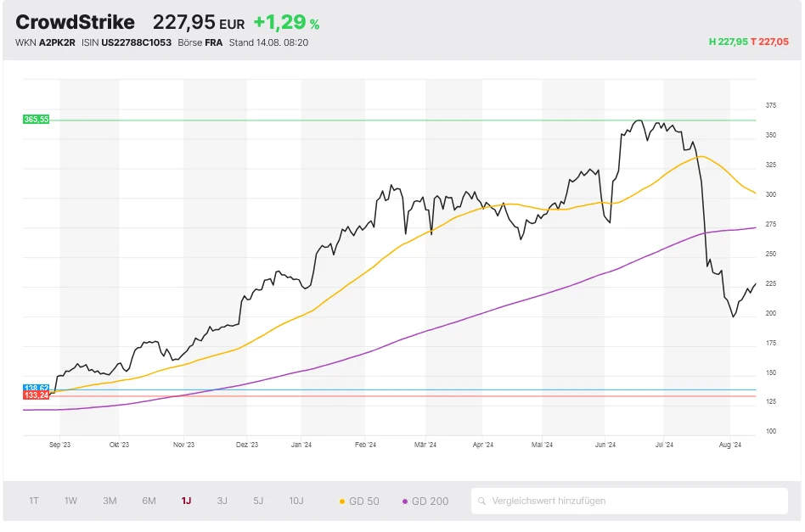The height and width of the screenshot is (532, 805).
Task: Click the green 365,55 high price label
Action: point(36,120)
